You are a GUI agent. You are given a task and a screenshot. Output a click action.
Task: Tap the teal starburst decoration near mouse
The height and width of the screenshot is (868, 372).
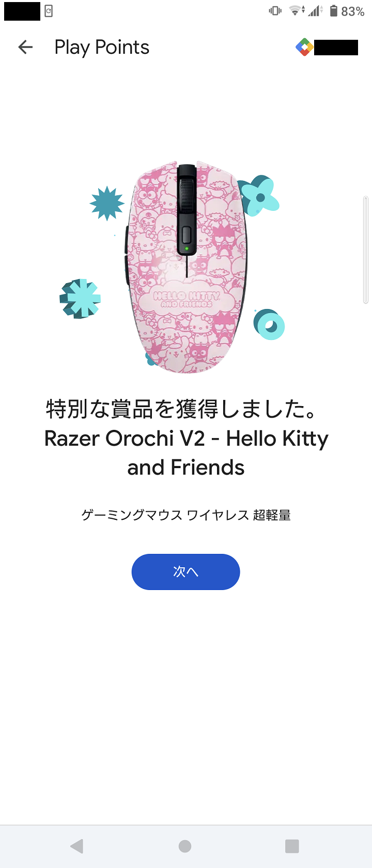click(x=107, y=204)
